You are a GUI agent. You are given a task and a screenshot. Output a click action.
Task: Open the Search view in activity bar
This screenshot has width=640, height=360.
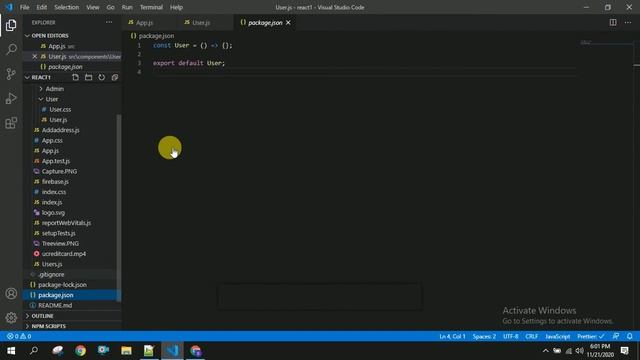(11, 50)
